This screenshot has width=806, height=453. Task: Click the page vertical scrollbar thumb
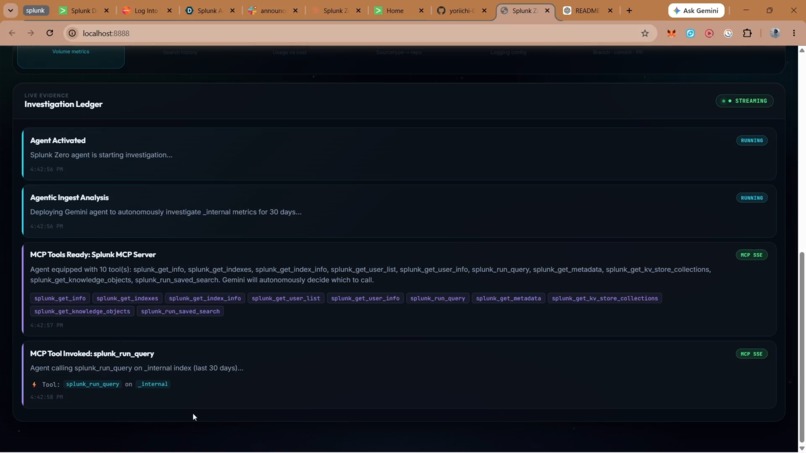[x=801, y=346]
